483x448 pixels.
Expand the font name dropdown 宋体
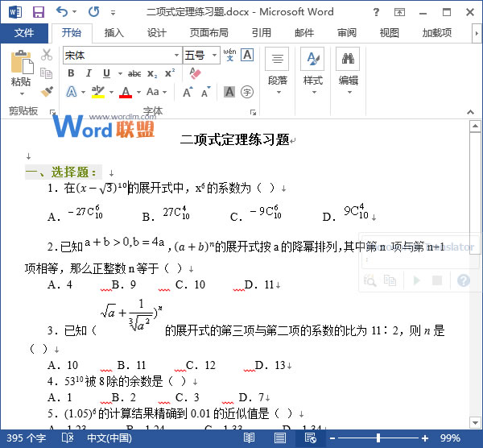176,55
